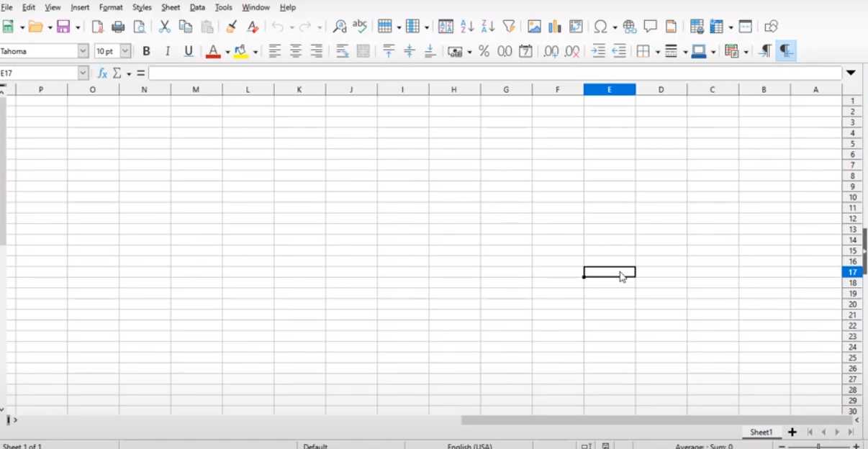
Task: Click the Copy icon
Action: click(x=186, y=27)
